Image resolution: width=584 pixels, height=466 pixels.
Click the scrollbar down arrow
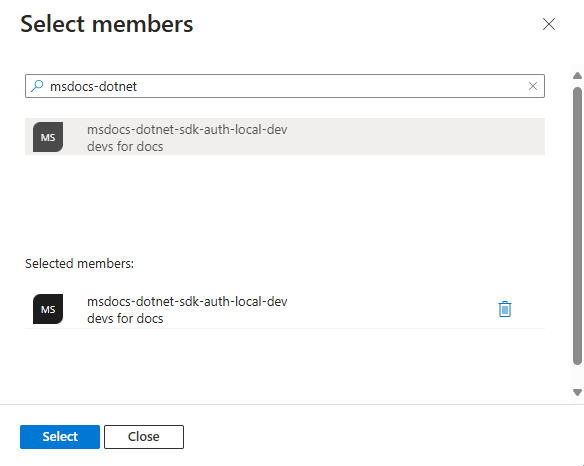pos(577,392)
